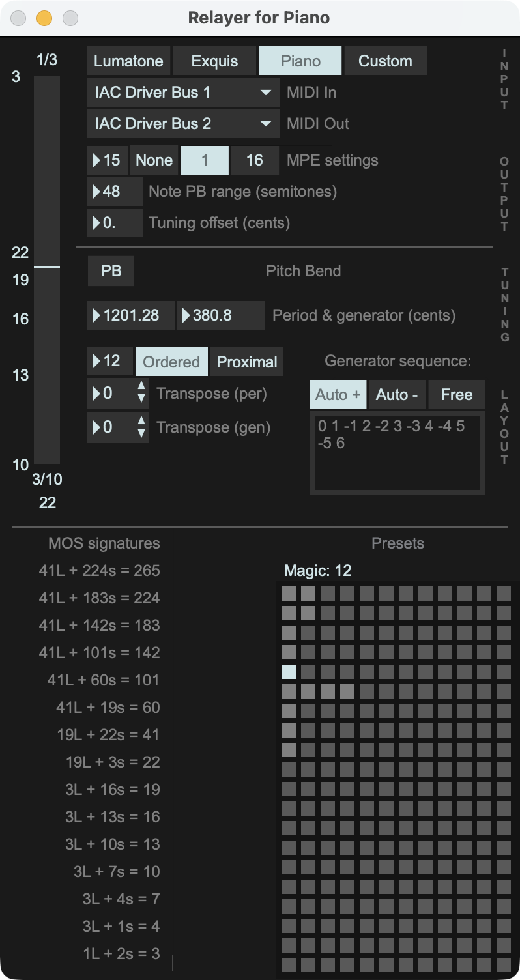Click the vertical generator slider handle
Viewport: 520px width, 980px height.
[x=47, y=267]
